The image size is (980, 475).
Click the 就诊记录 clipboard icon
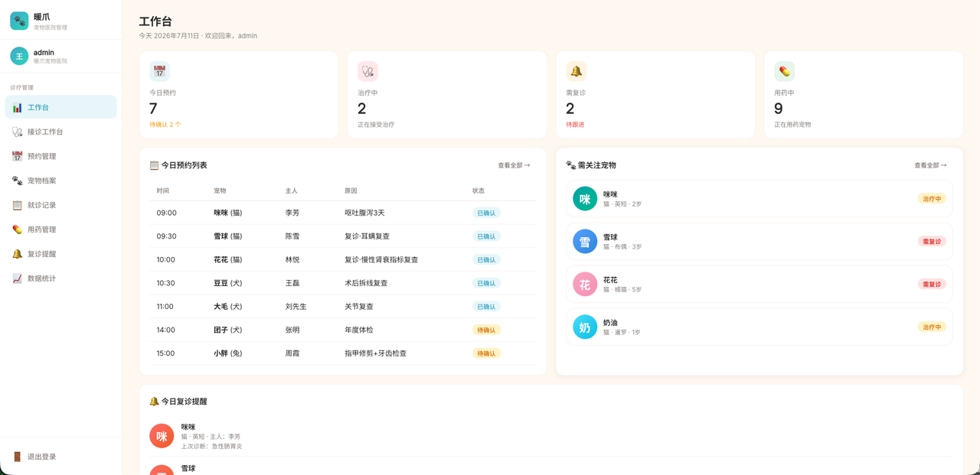[x=17, y=205]
